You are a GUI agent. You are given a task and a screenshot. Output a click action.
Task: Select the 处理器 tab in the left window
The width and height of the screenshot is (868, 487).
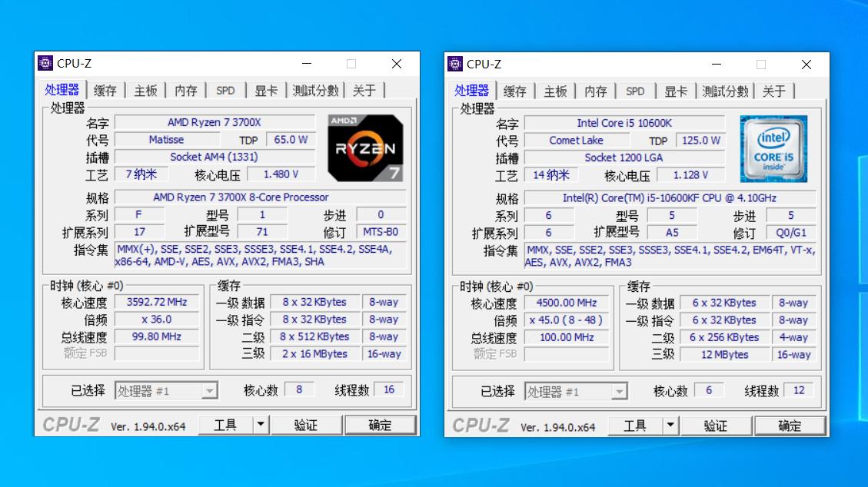point(62,90)
